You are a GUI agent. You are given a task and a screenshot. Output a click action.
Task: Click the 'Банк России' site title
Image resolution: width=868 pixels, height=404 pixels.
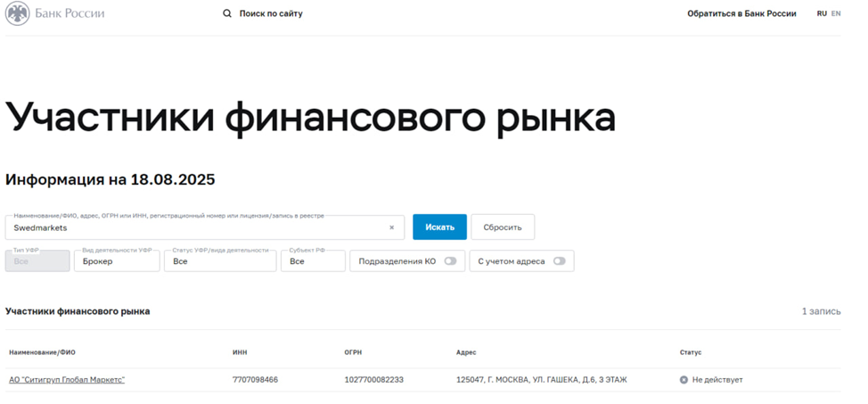tap(70, 13)
